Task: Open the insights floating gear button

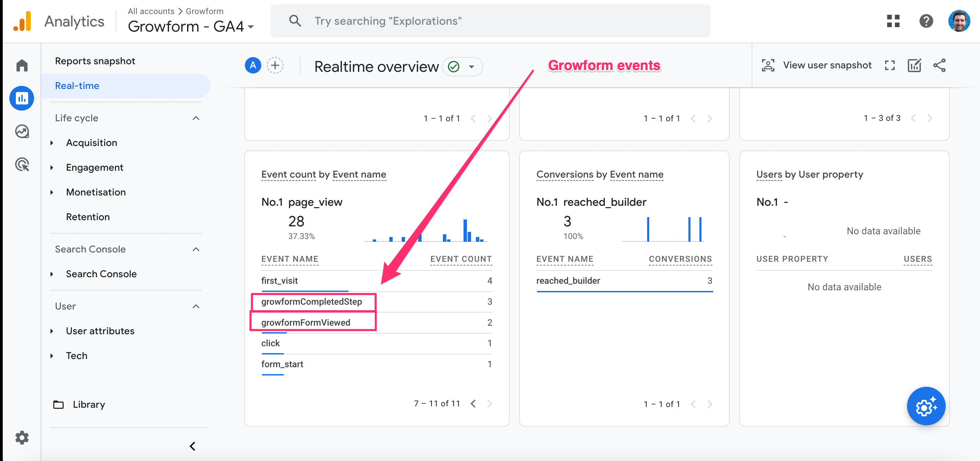Action: click(x=926, y=406)
